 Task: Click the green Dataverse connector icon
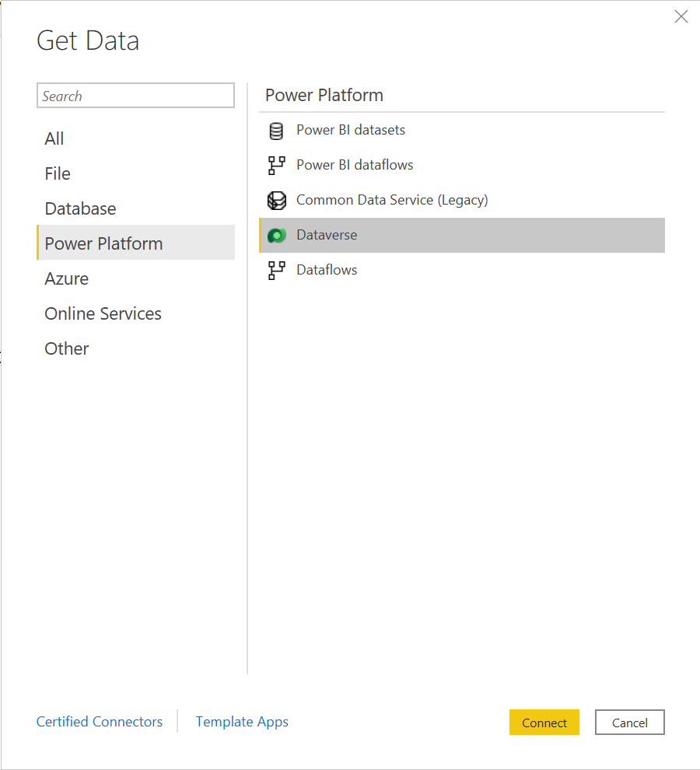pyautogui.click(x=276, y=235)
